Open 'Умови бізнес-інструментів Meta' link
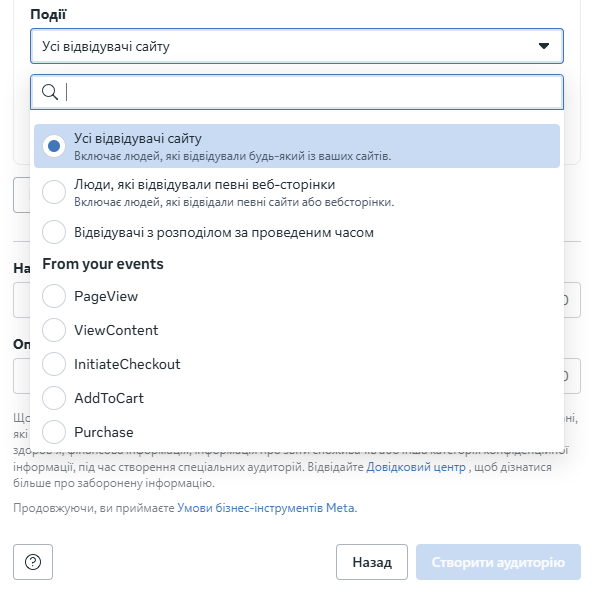Viewport: 592px width, 593px height. [x=267, y=508]
